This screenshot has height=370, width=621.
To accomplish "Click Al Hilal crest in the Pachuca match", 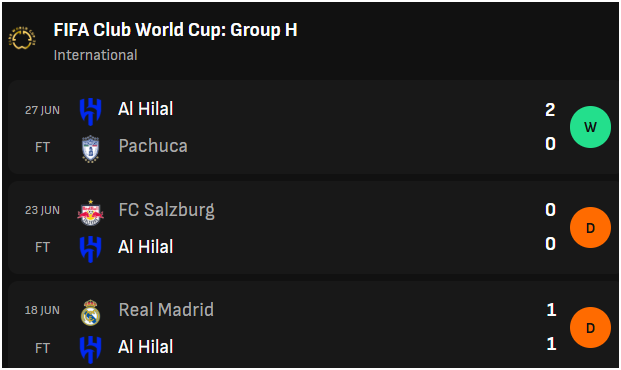I will [91, 112].
